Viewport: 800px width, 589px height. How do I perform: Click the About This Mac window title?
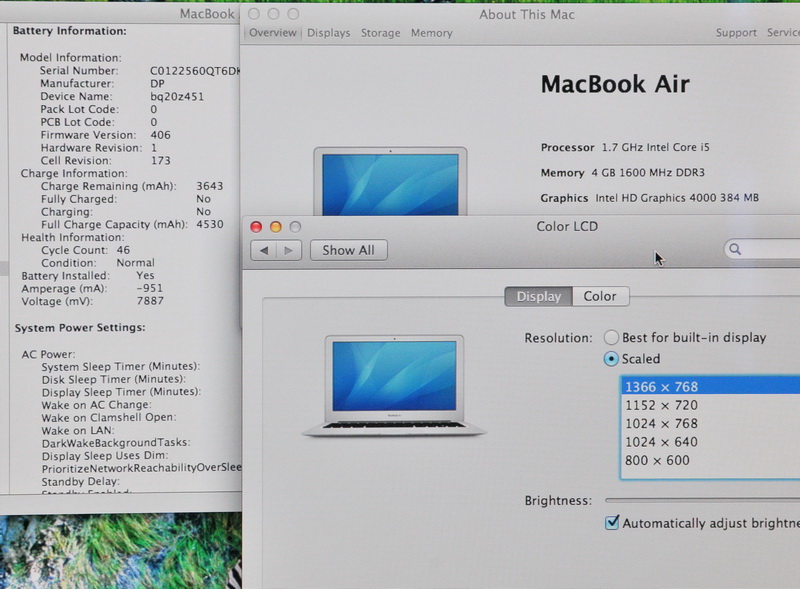(527, 14)
